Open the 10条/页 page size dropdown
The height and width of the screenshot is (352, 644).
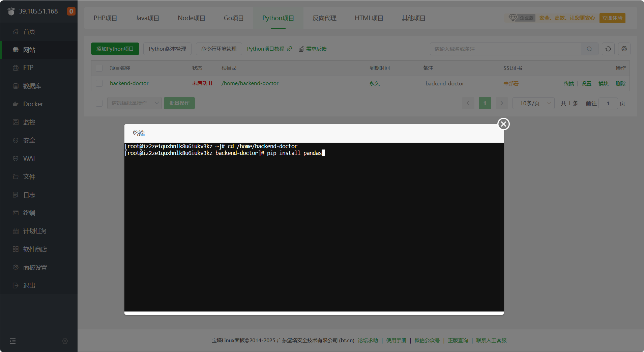pos(533,103)
